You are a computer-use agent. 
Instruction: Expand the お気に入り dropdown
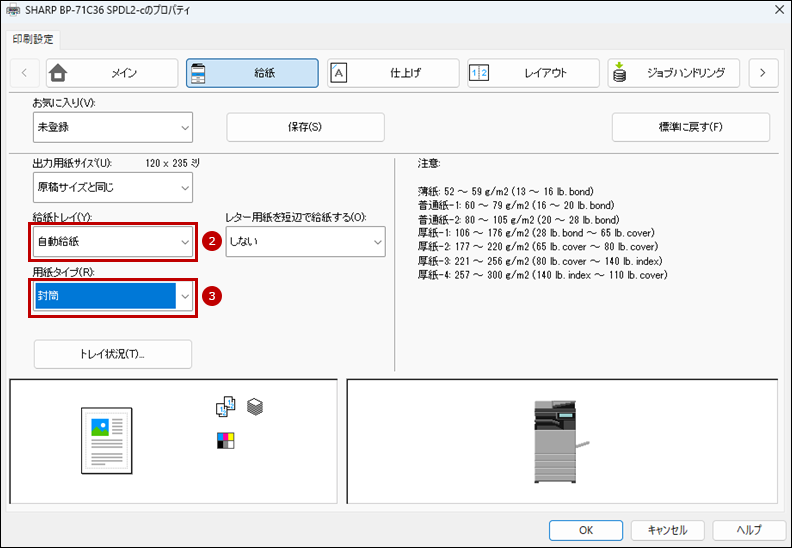113,127
